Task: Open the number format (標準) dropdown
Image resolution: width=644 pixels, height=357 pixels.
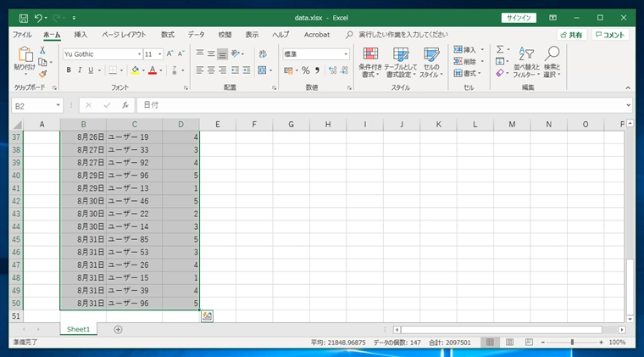Action: 345,53
